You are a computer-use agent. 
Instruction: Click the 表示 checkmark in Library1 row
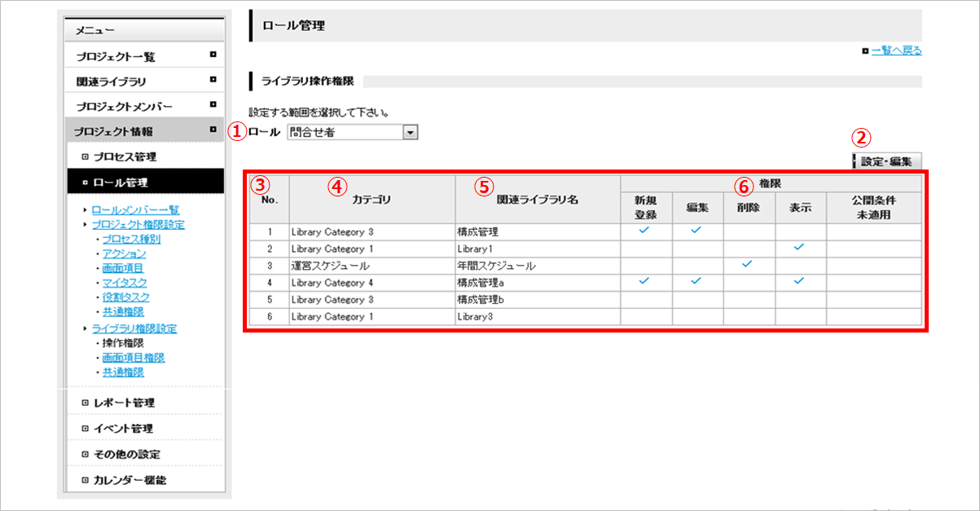point(799,247)
